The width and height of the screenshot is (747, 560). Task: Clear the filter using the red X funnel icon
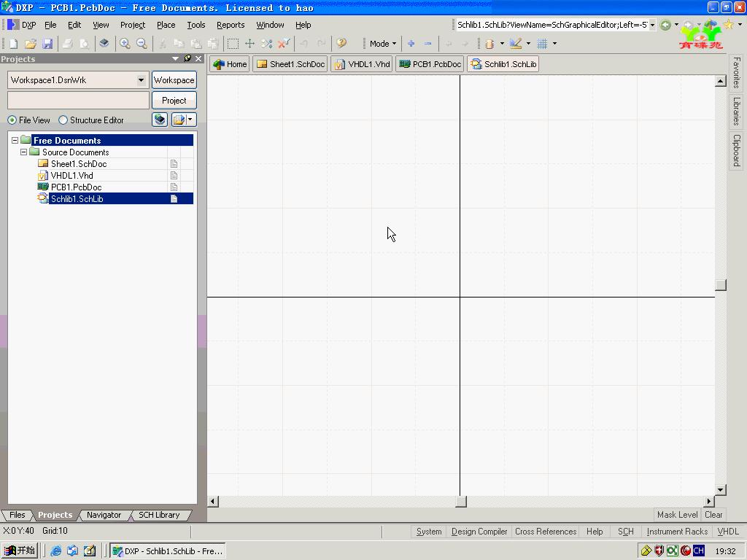(284, 44)
